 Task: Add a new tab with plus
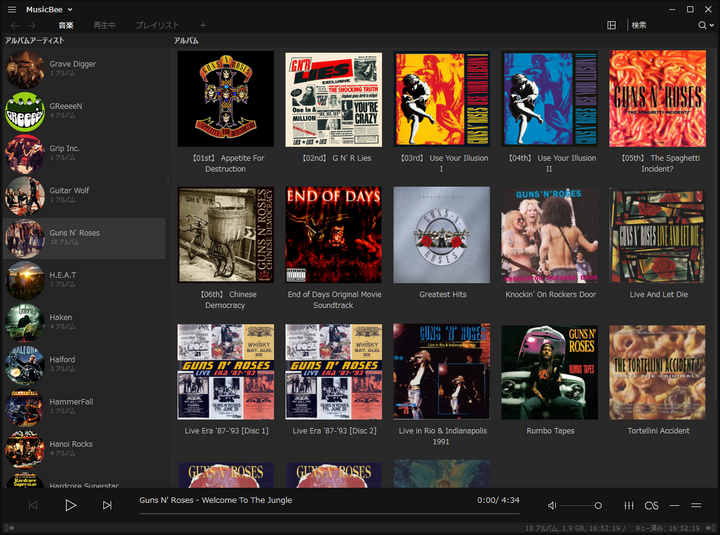coord(203,26)
